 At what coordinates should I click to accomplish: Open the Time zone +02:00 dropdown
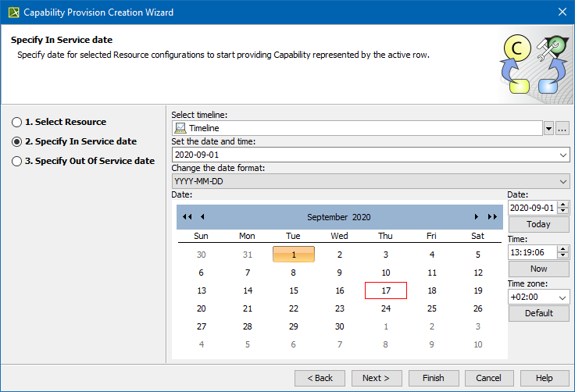[562, 298]
